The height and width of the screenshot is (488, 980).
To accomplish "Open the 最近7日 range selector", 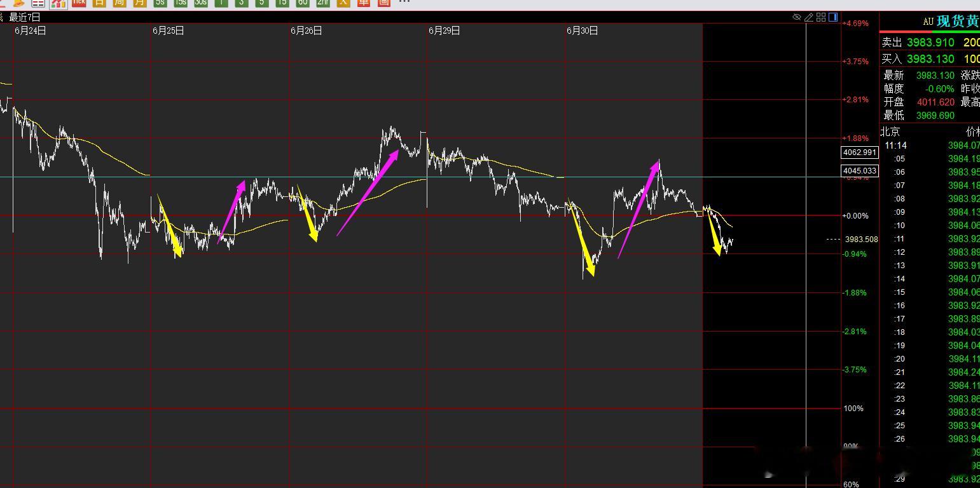I will [x=25, y=17].
